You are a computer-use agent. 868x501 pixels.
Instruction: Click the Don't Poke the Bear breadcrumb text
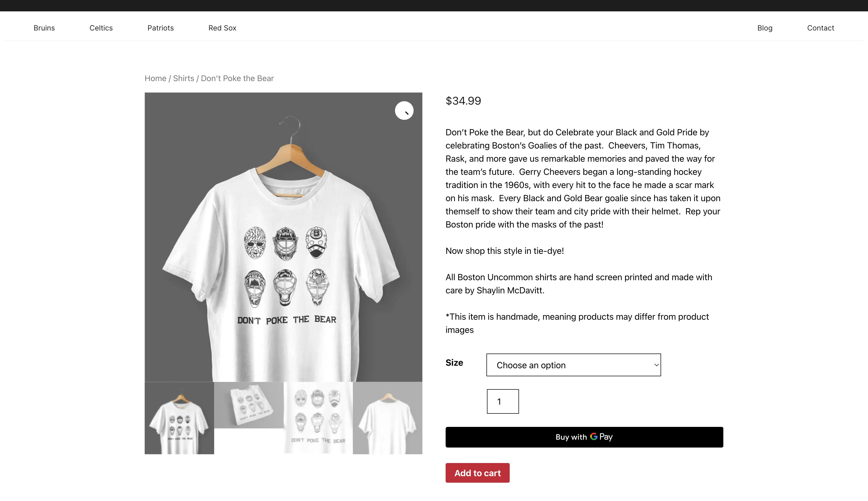coord(237,78)
